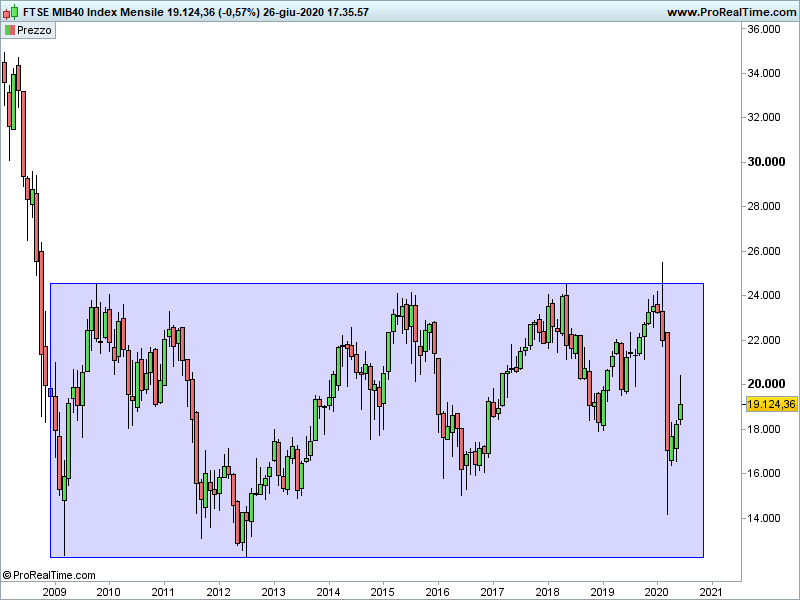800x600 pixels.
Task: Click the candlestick icon in the title bar
Action: (11, 12)
